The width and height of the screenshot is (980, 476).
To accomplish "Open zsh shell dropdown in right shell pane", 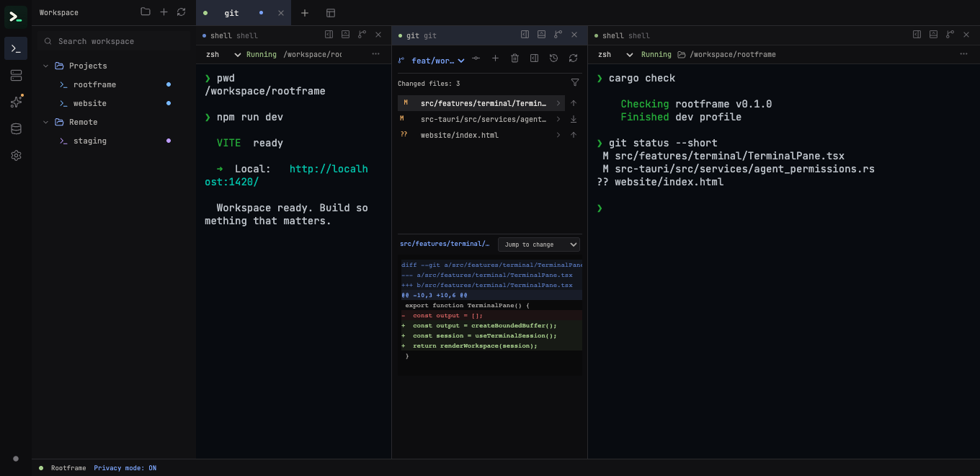I will 614,54.
